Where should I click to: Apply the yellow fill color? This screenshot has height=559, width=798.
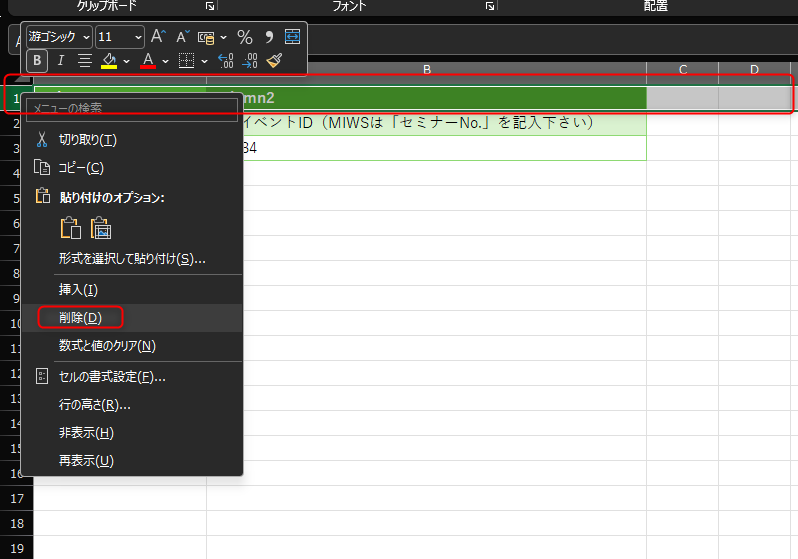tap(109, 61)
